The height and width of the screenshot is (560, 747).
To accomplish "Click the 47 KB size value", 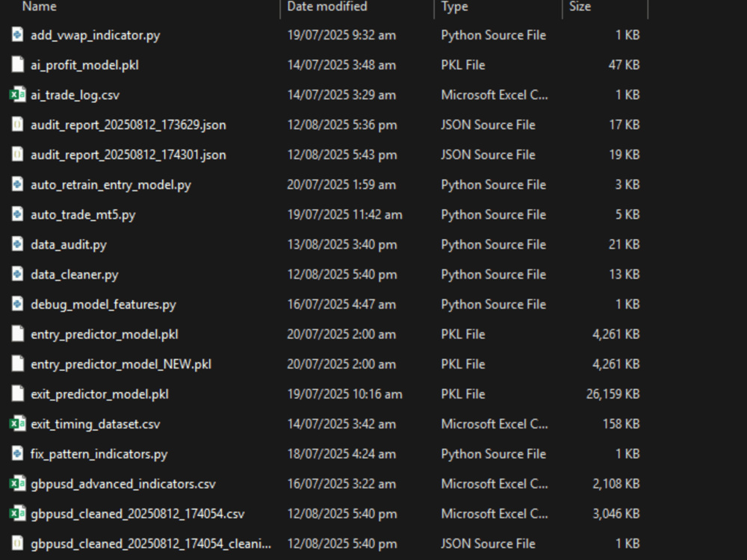I will click(x=624, y=65).
